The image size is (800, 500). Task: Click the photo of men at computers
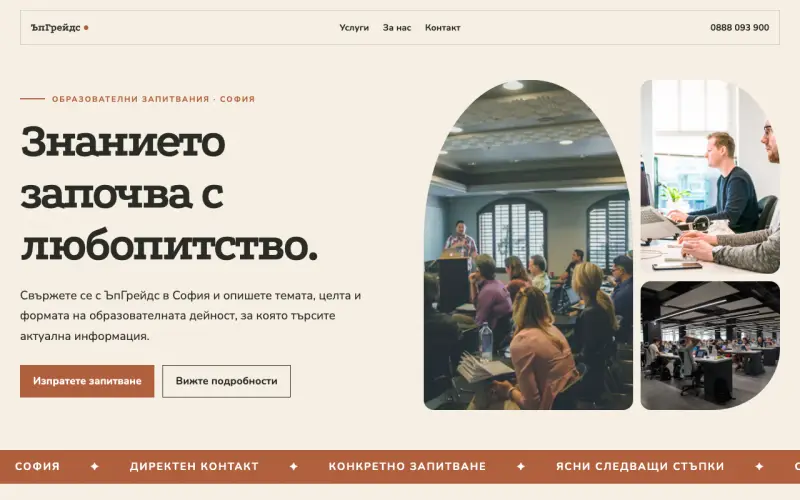(x=710, y=177)
